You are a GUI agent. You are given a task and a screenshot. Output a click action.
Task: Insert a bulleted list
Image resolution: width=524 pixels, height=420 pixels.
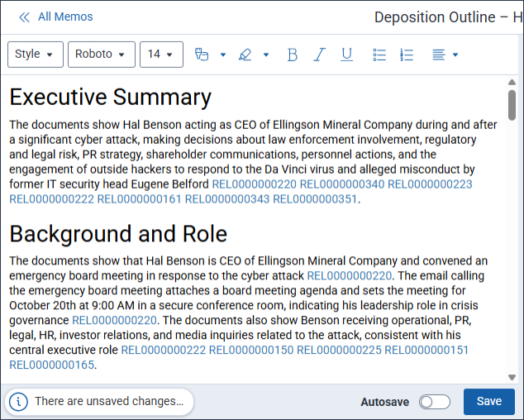[379, 55]
